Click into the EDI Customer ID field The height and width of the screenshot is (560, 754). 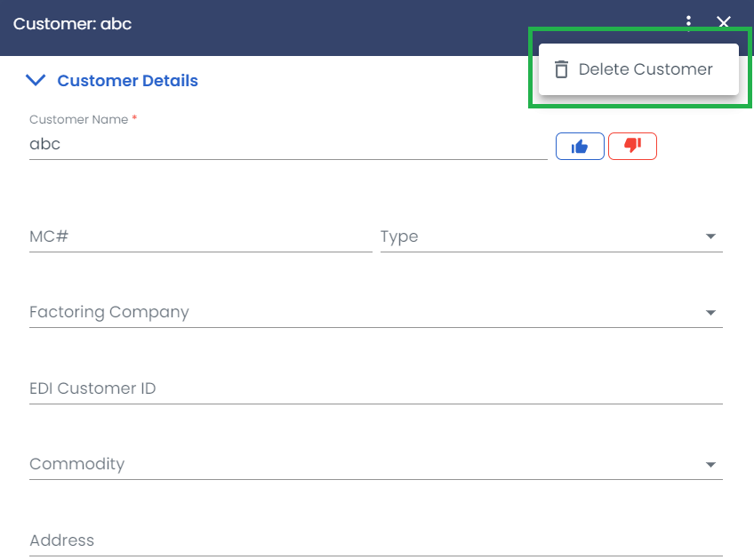coord(376,388)
